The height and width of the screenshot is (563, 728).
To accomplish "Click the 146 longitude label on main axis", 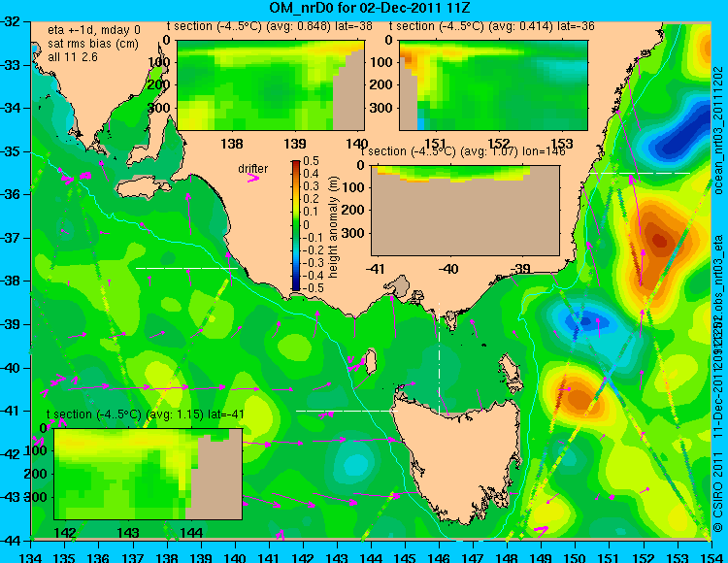I will point(439,556).
